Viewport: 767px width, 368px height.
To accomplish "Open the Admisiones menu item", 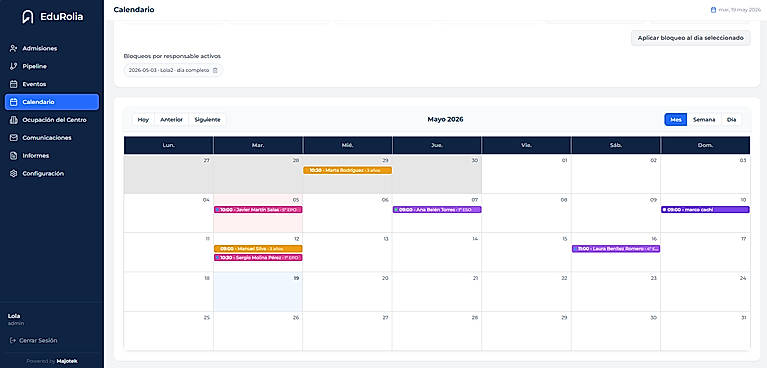I will click(x=52, y=48).
